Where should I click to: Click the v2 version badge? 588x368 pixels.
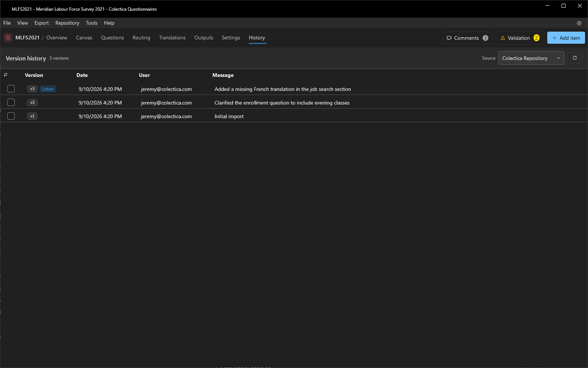click(32, 102)
